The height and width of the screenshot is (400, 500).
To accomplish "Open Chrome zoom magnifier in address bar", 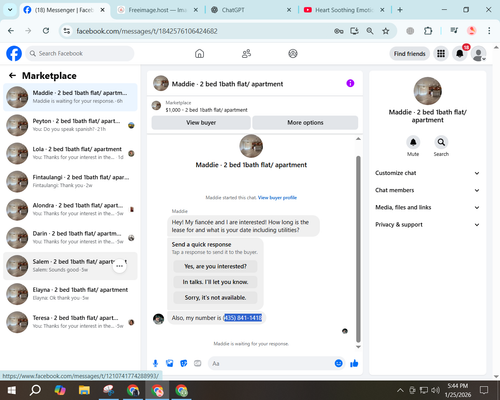I will click(370, 31).
